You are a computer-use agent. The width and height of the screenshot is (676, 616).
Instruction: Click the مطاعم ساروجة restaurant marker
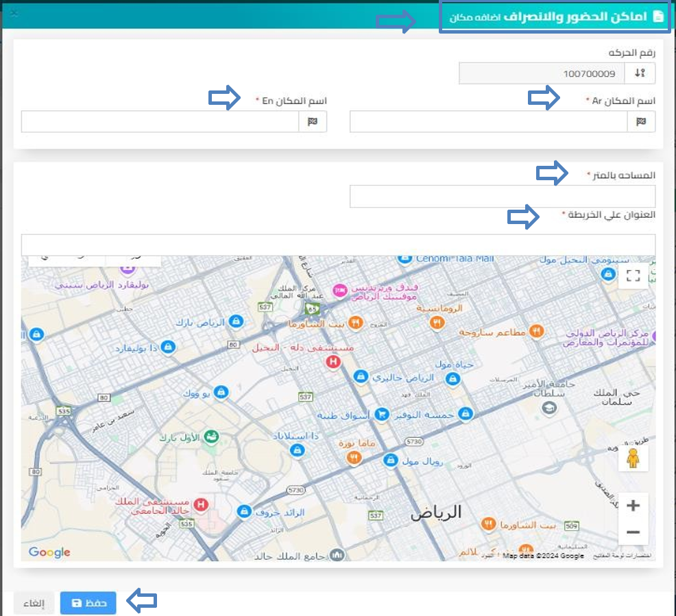pyautogui.click(x=536, y=331)
